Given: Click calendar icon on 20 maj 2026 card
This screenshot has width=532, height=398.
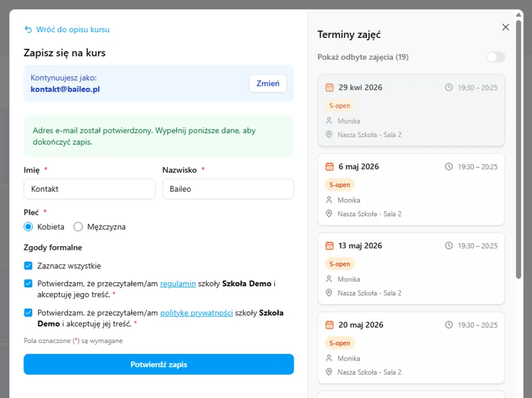Looking at the screenshot, I should click(329, 325).
